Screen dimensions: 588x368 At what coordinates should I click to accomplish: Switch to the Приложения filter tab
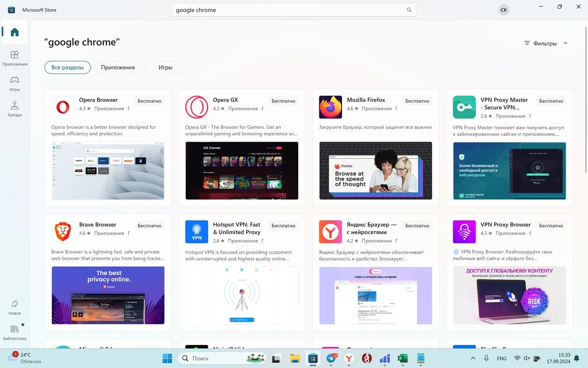(118, 67)
